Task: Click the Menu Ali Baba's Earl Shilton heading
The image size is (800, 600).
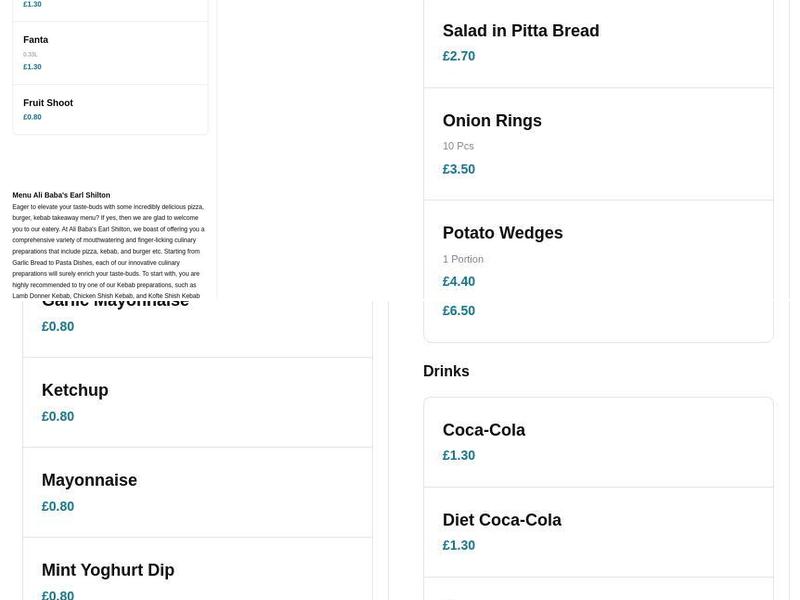Action: pyautogui.click(x=58, y=195)
